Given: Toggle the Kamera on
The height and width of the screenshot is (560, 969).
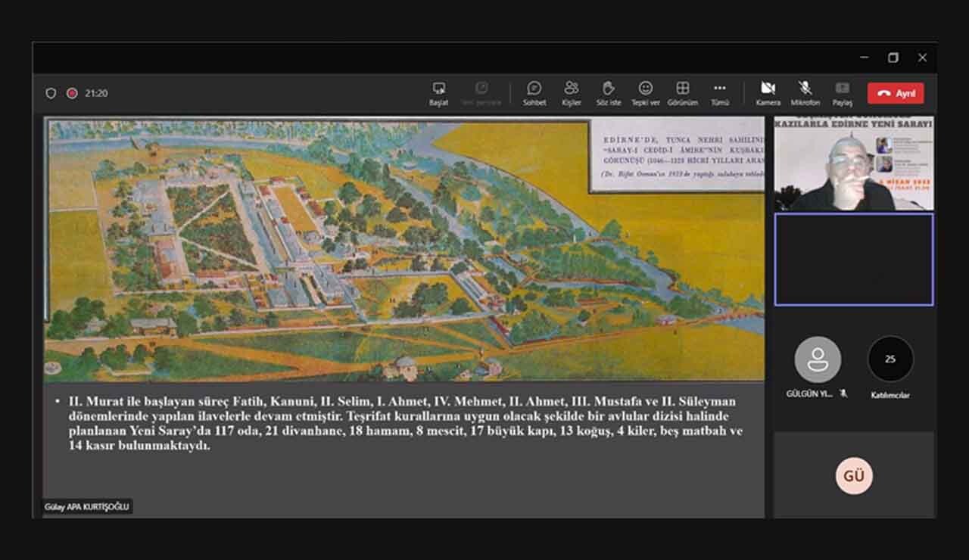Looking at the screenshot, I should (768, 93).
